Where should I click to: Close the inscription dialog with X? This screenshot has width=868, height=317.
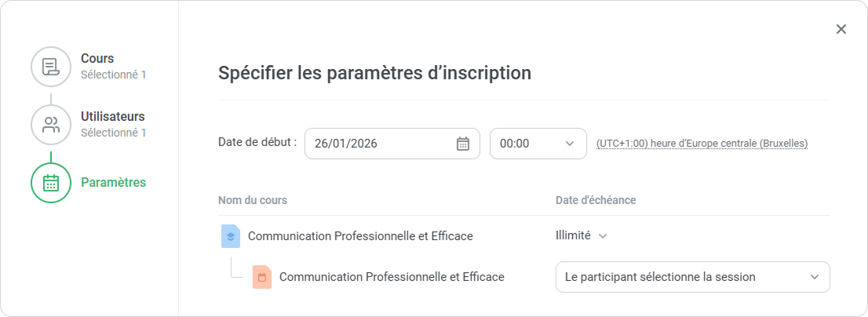841,29
